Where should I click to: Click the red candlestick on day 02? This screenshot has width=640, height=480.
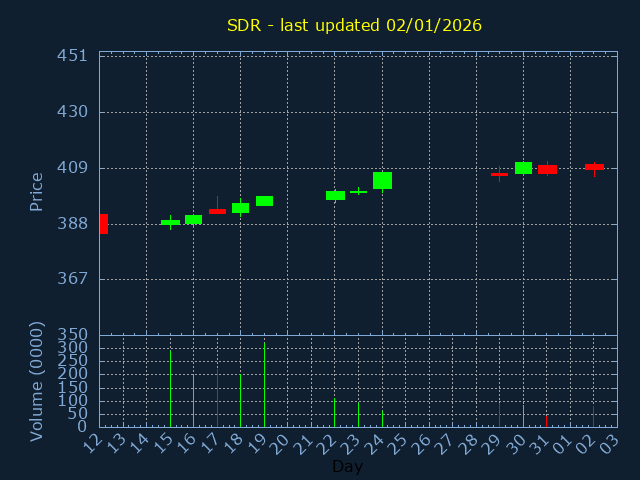(594, 166)
